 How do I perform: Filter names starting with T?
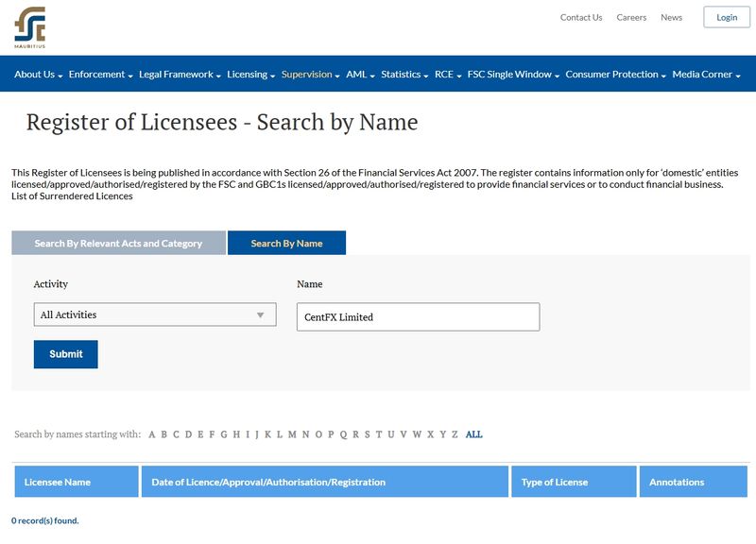coord(379,434)
